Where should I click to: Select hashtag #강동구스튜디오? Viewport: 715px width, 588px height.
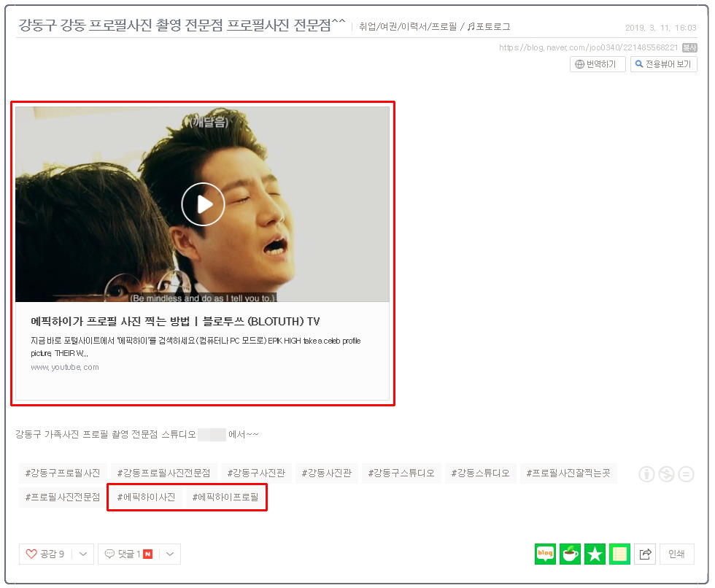[401, 473]
